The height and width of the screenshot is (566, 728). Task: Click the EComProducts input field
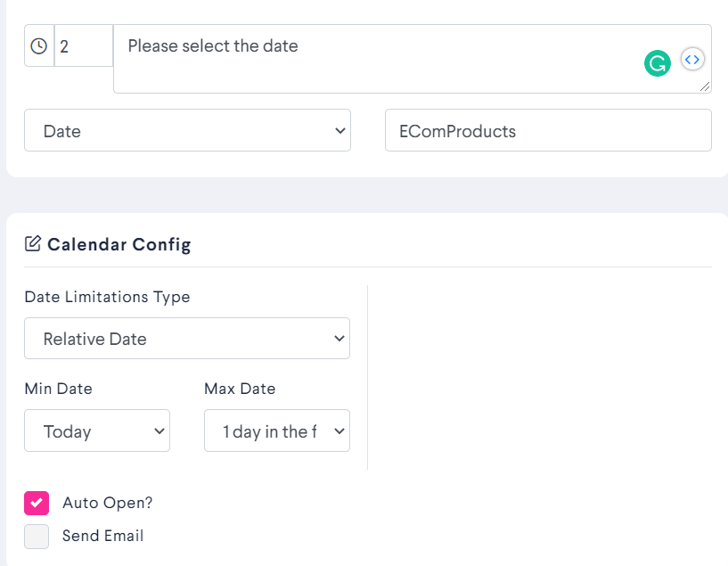coord(548,130)
